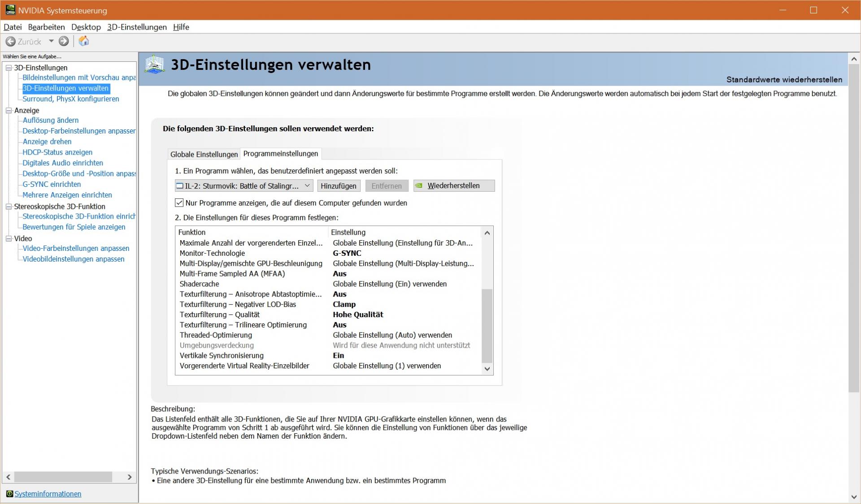Click the NVIDIA icon on Wiederherstellen button
861x504 pixels.
[419, 185]
